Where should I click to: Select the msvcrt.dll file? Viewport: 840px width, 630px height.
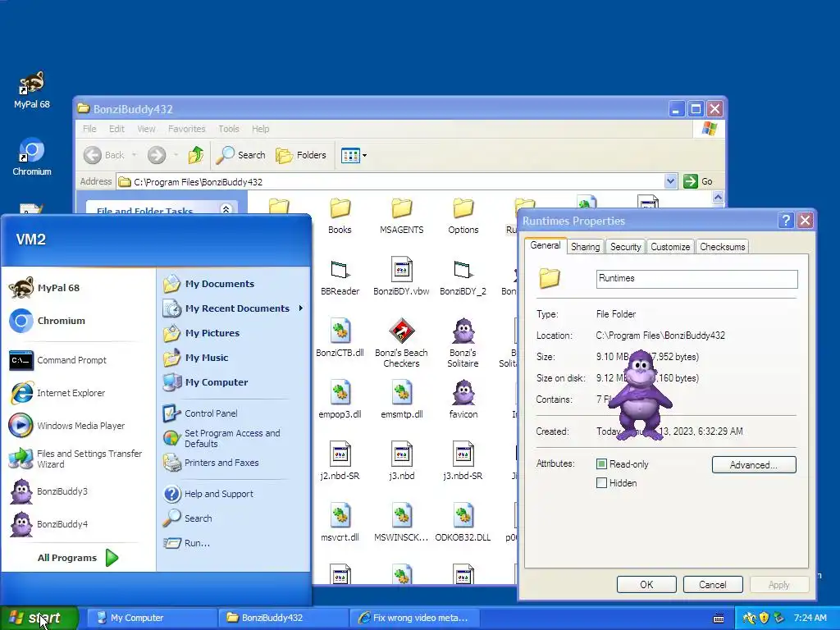(x=340, y=523)
